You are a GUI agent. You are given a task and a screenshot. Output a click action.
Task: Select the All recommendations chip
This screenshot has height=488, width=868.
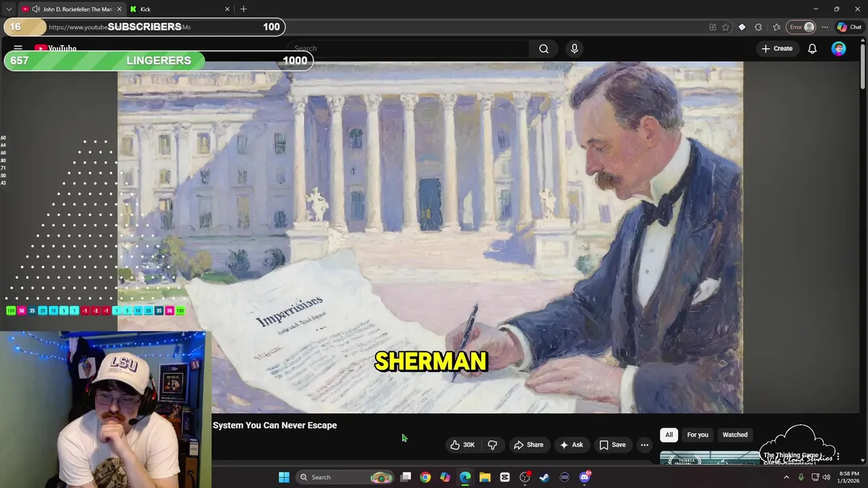point(669,435)
